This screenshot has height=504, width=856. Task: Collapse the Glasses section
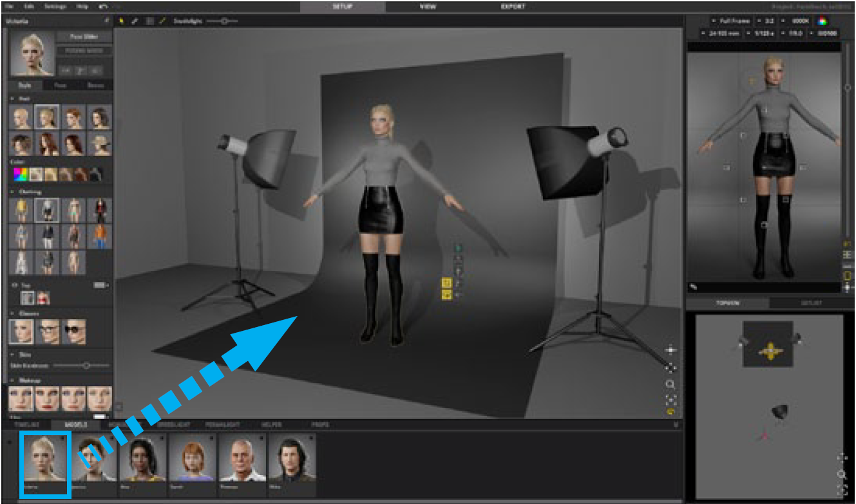(x=12, y=314)
